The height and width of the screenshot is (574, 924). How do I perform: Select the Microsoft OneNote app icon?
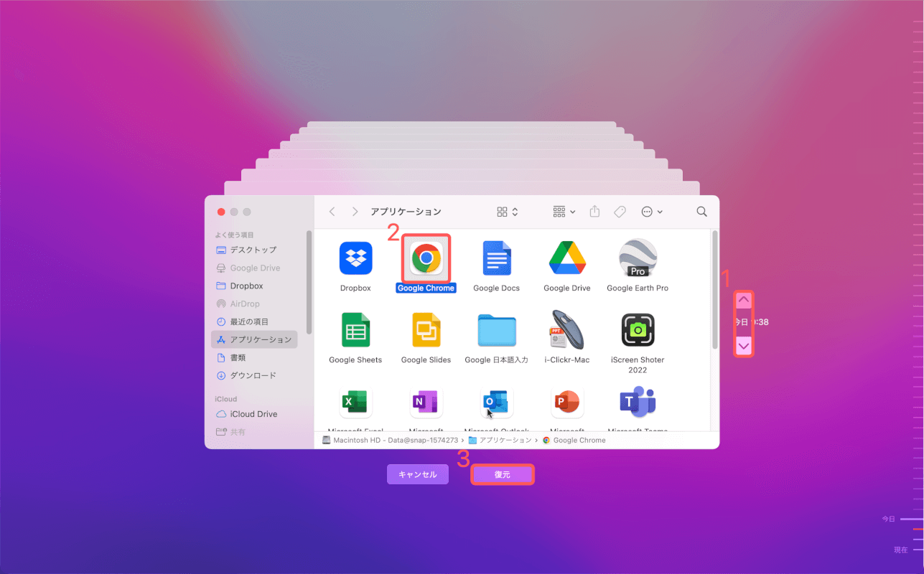(x=426, y=403)
